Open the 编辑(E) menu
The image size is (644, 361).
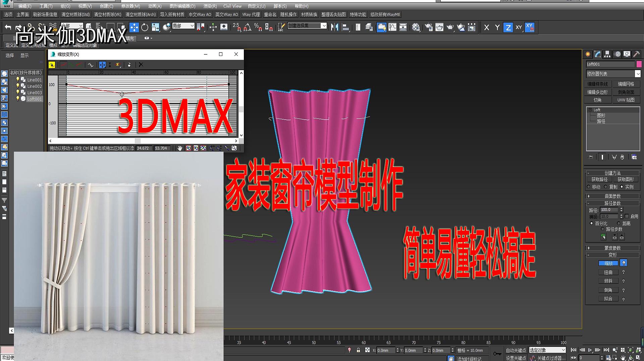coord(25,6)
